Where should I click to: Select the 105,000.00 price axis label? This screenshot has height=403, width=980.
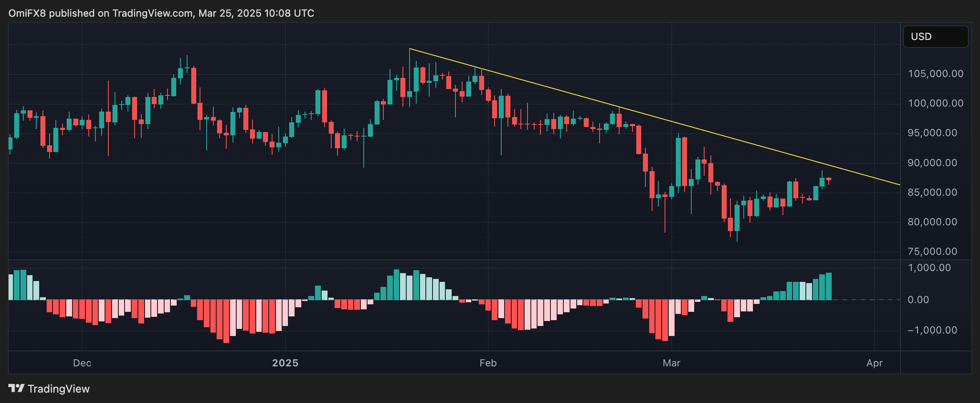(x=935, y=74)
